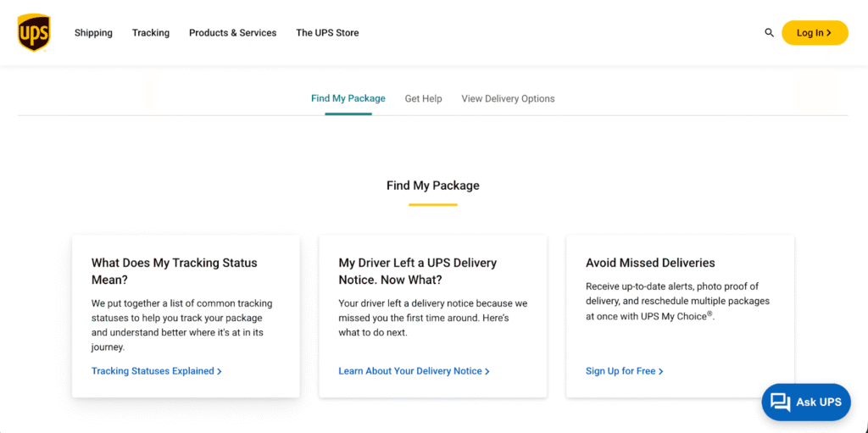Open the Tracking Statuses Explained link
The image size is (868, 433).
(x=153, y=371)
